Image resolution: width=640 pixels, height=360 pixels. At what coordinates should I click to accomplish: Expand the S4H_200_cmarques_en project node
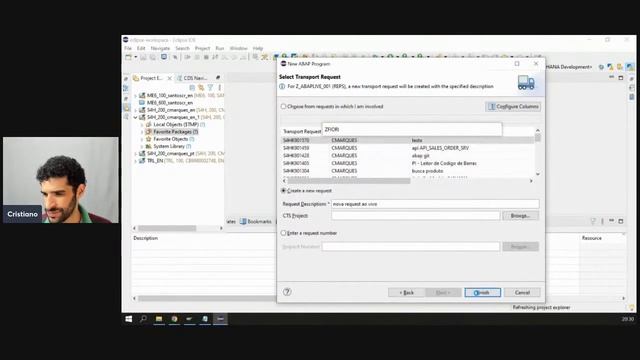point(136,110)
